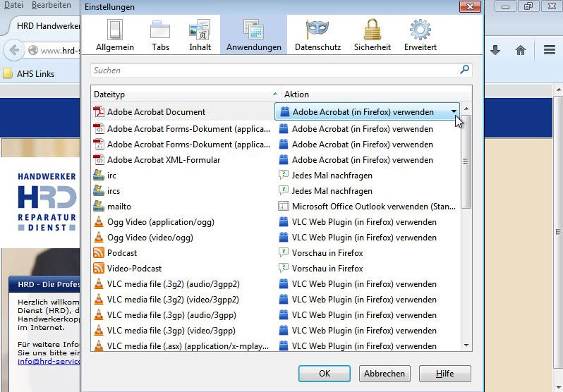Click Vorschau in Firefox action for Podcast
The height and width of the screenshot is (392, 563).
click(327, 252)
